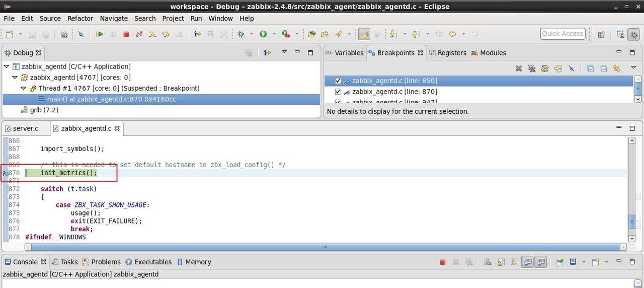
Task: Open the server.c editor tab
Action: pos(25,128)
